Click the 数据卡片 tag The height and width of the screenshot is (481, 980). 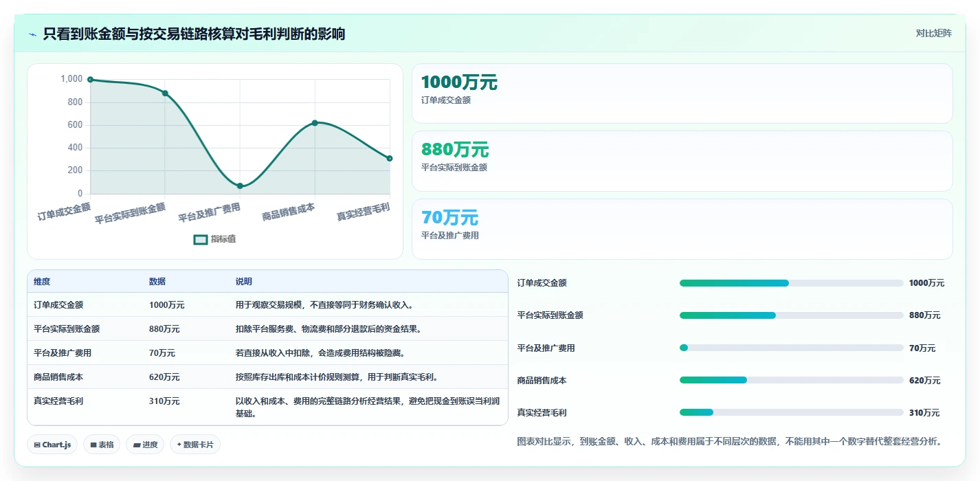click(195, 445)
